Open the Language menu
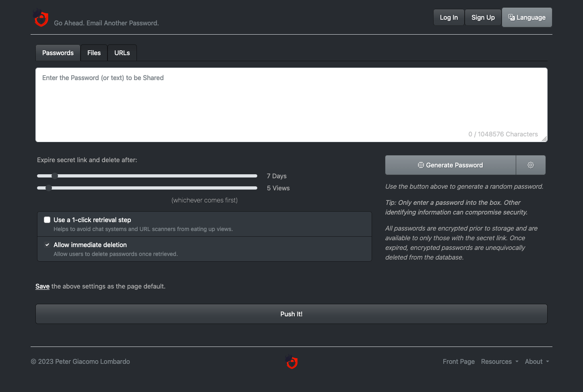 click(527, 17)
